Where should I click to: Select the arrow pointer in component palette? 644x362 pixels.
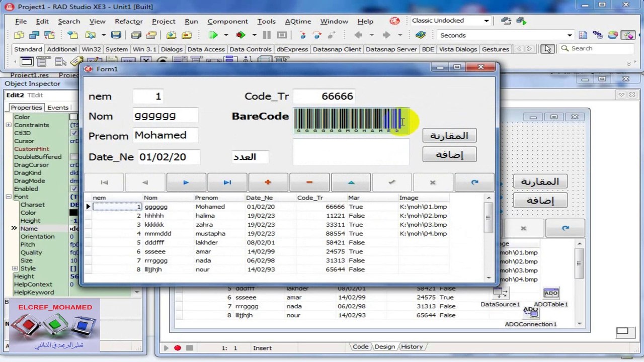(x=548, y=49)
